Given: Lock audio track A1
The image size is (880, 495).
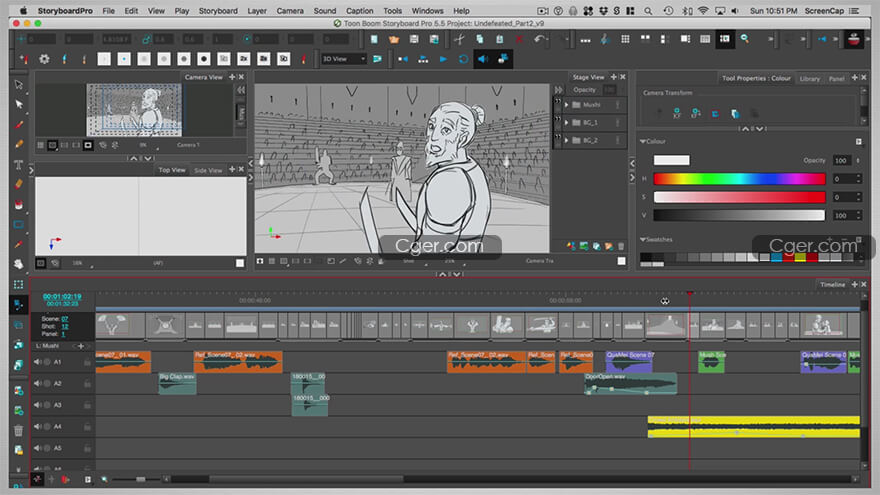Looking at the screenshot, I should pyautogui.click(x=87, y=363).
